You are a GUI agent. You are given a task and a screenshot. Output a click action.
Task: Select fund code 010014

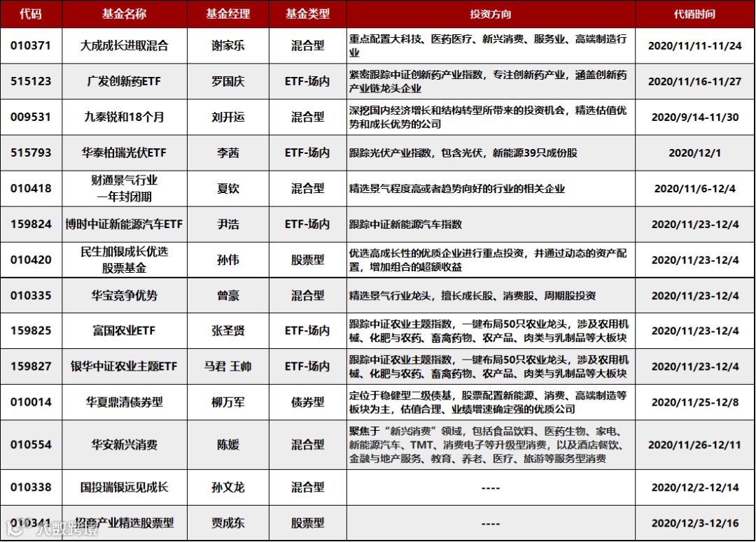tap(31, 402)
